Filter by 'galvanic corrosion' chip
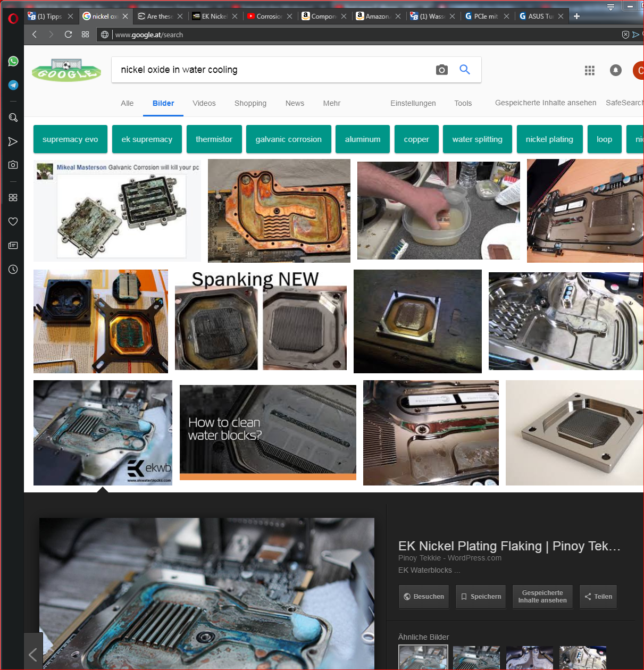The image size is (644, 670). (x=289, y=139)
